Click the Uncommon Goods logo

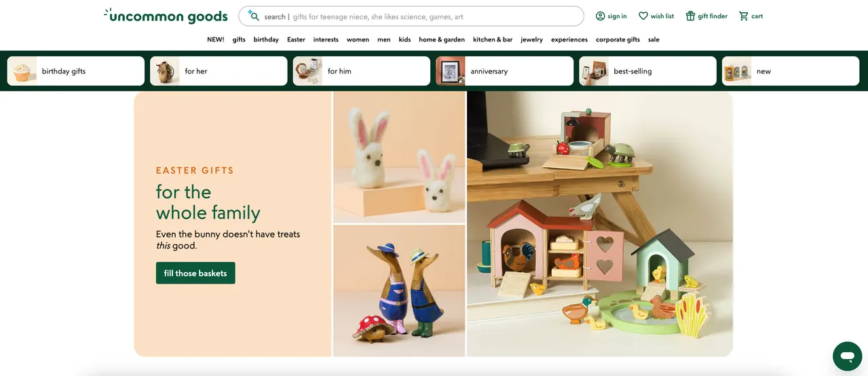tap(166, 16)
